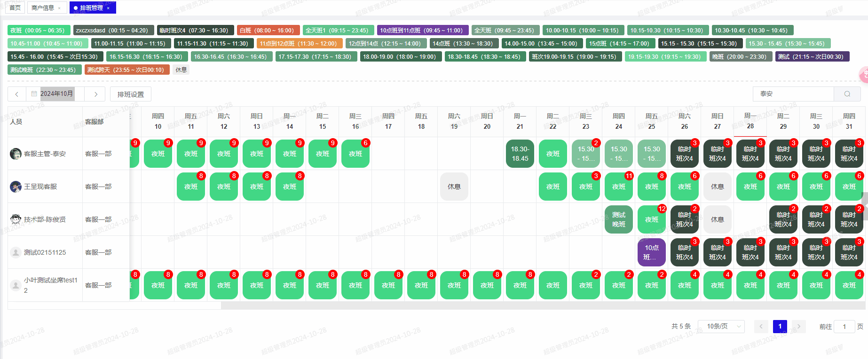Select shift tag 白班 (08:00 ~ 16:00)
This screenshot has height=359, width=868.
tap(268, 31)
